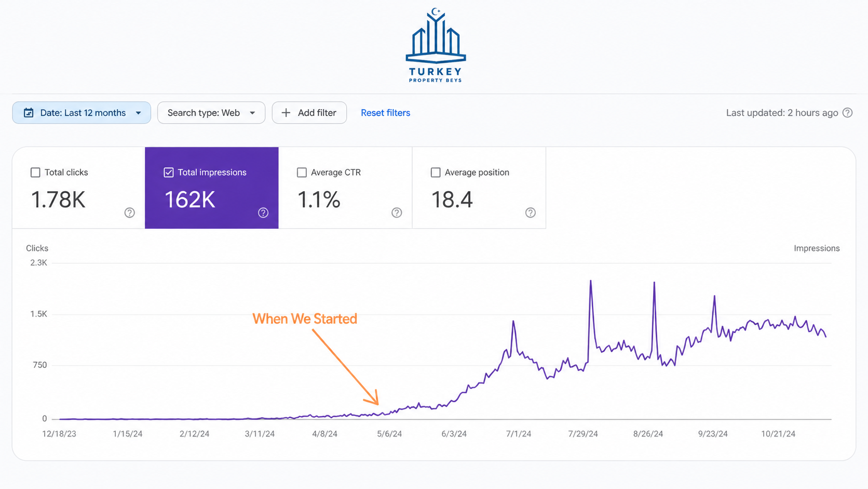Click the 5/6/24 date axis label
This screenshot has width=868, height=489.
(389, 434)
